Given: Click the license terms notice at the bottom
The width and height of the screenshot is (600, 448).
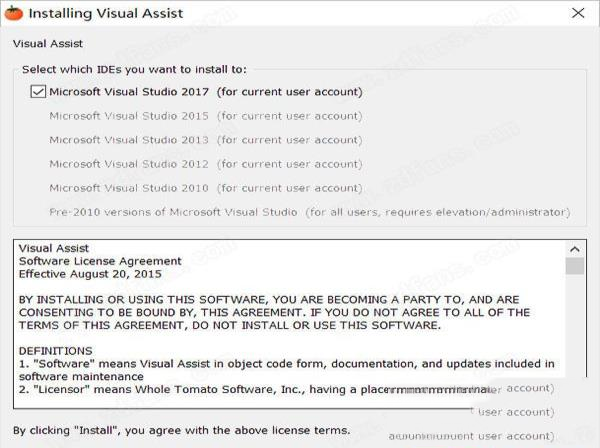Looking at the screenshot, I should [181, 430].
